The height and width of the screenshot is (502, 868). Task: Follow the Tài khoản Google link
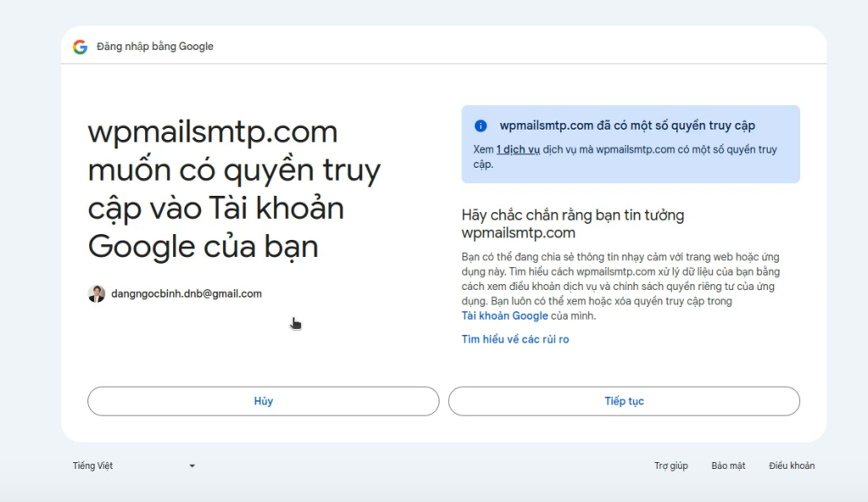click(504, 316)
